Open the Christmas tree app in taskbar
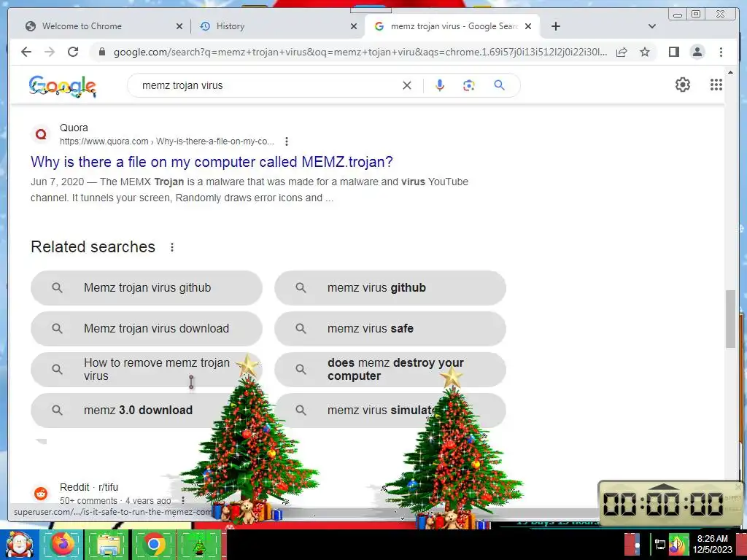 [x=199, y=545]
